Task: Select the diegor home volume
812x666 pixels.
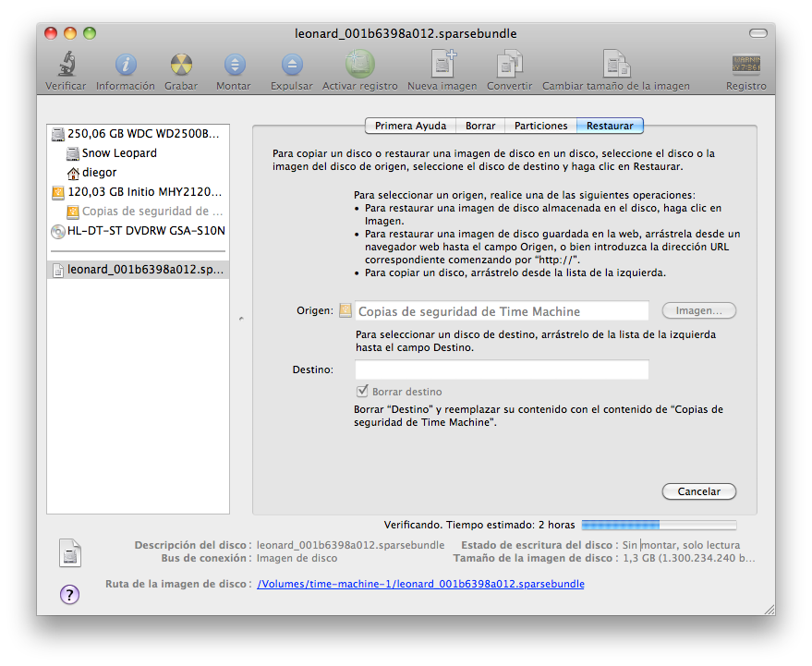Action: [138, 173]
